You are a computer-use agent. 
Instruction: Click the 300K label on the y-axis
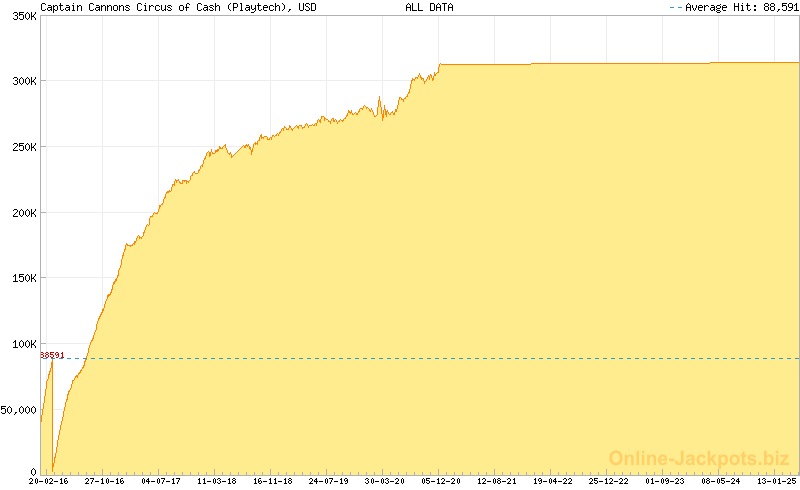[20, 81]
